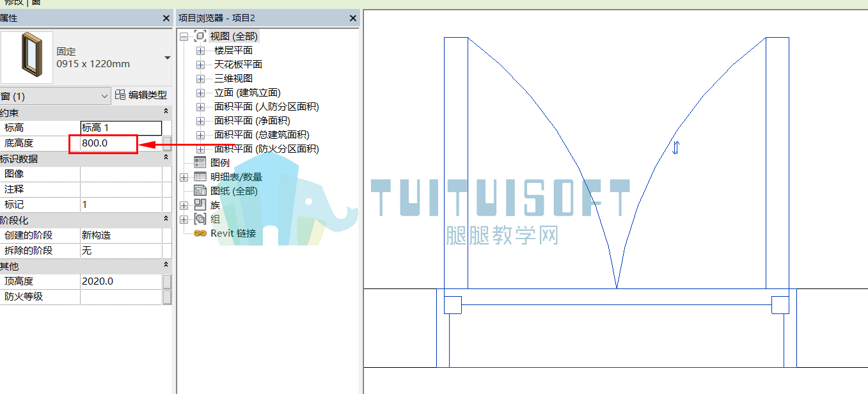
Task: Click the 明细表/数量 schedule icon
Action: click(x=200, y=177)
